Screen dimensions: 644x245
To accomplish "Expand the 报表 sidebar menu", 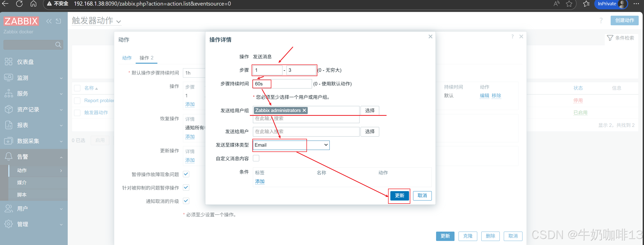I will point(61,125).
